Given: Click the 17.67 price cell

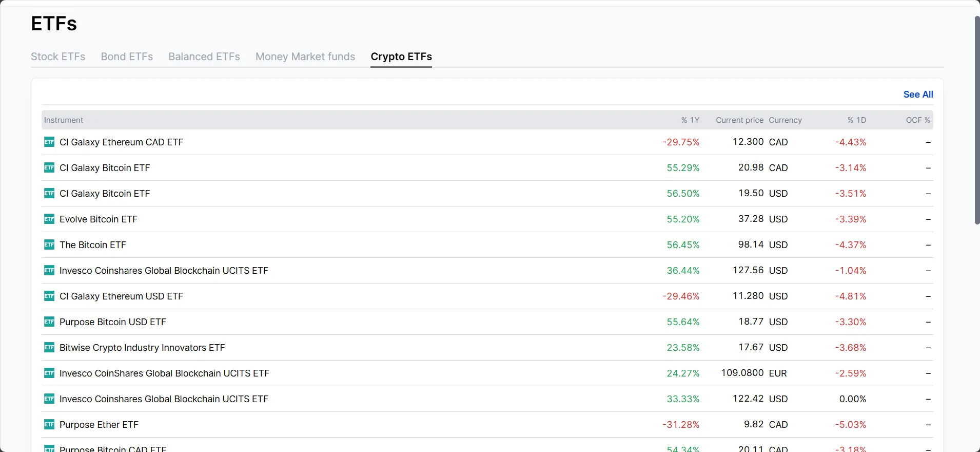Looking at the screenshot, I should pyautogui.click(x=751, y=347).
